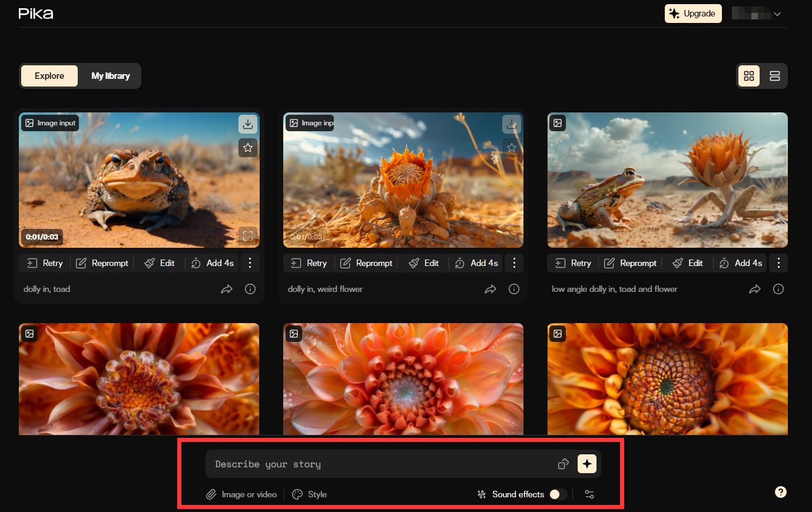Select the Explore tab
The width and height of the screenshot is (812, 512).
pyautogui.click(x=49, y=76)
